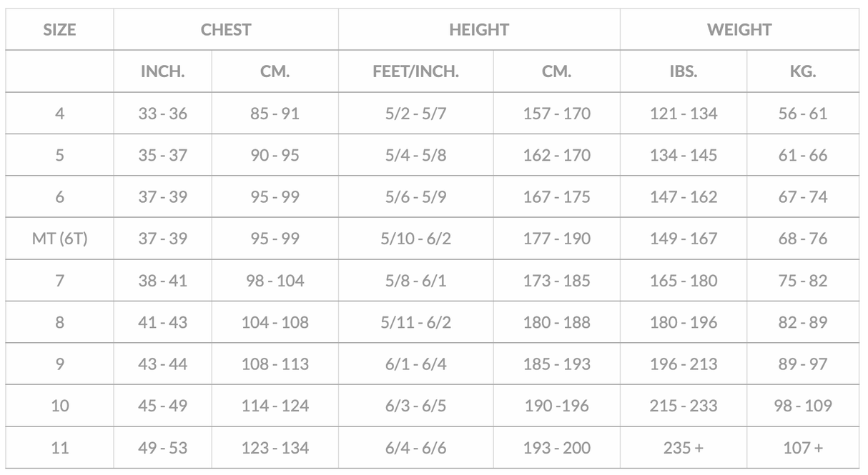Click the FEET/INCH. subheader

[x=415, y=71]
